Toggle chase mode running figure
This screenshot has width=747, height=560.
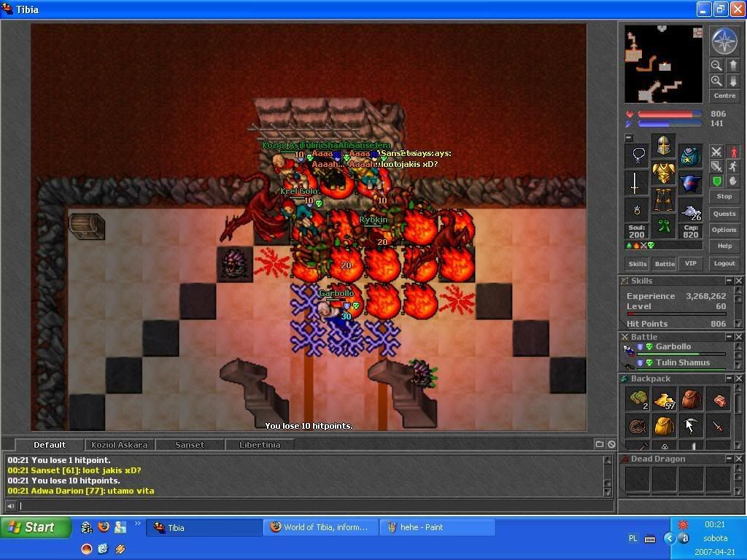(x=733, y=167)
